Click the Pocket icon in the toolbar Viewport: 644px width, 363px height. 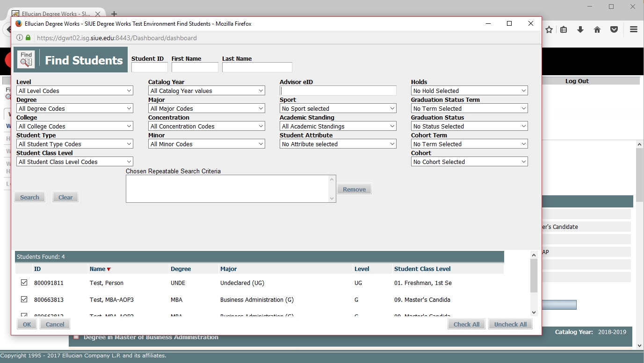pyautogui.click(x=614, y=29)
